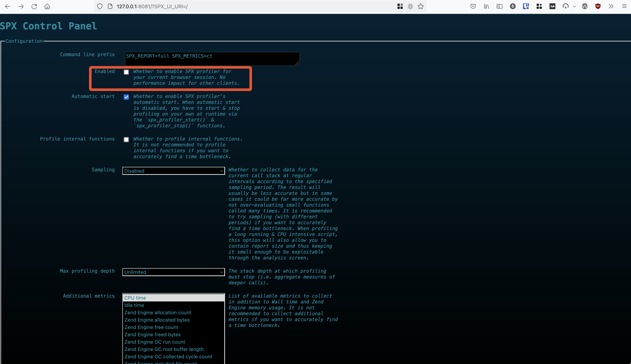This screenshot has height=364, width=631.
Task: Click the round gray S extension icon
Action: (513, 6)
